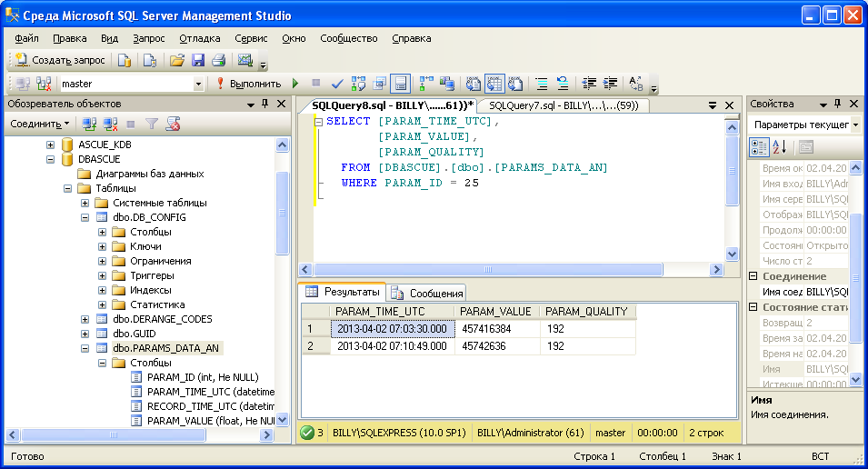The image size is (868, 469).
Task: Open the active files dropdown arrow beside query tabs
Action: click(x=713, y=105)
